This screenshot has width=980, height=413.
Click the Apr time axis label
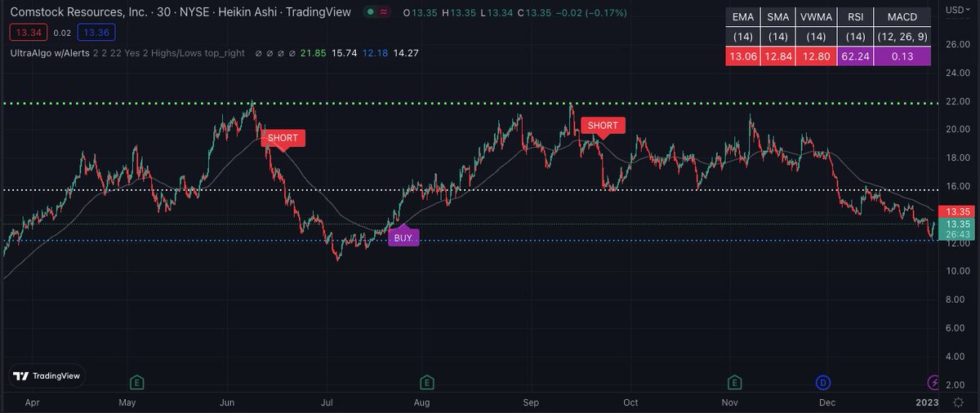click(x=31, y=403)
